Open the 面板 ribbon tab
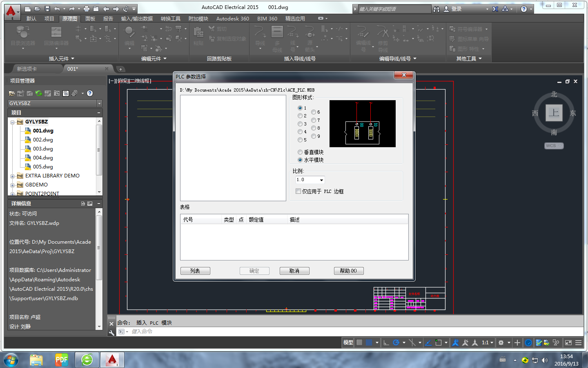The width and height of the screenshot is (588, 368). pos(90,19)
